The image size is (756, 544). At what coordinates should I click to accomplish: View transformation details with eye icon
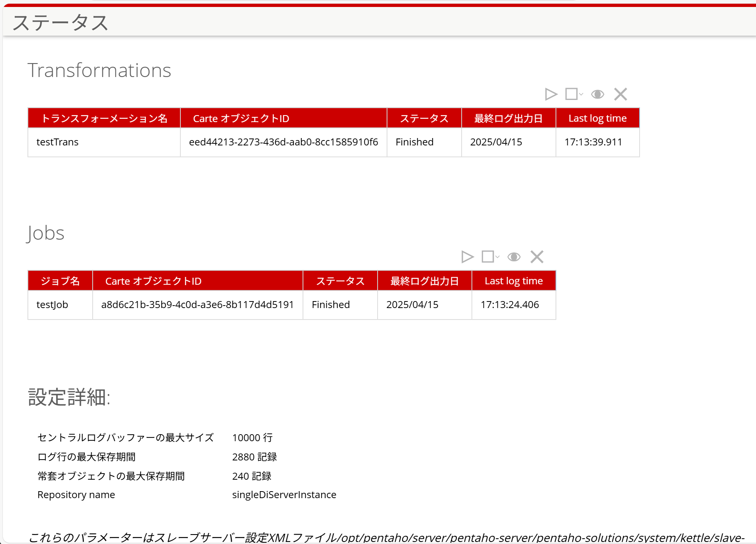[x=598, y=95]
